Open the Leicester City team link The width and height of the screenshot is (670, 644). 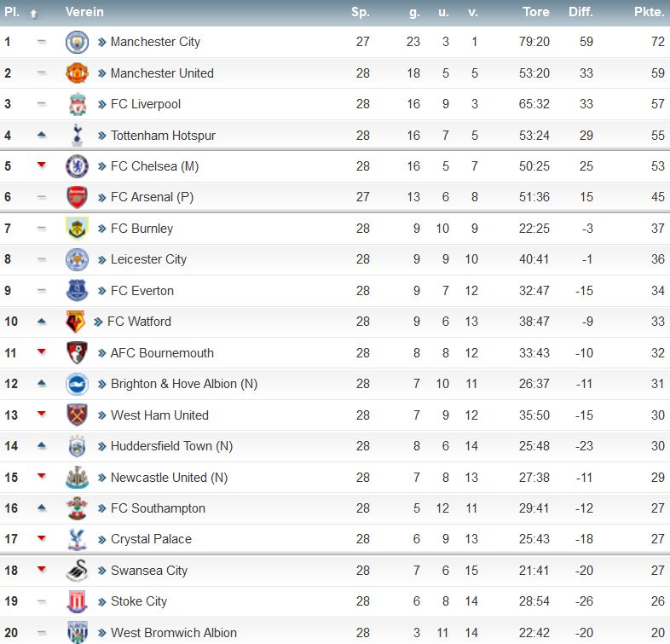[148, 259]
